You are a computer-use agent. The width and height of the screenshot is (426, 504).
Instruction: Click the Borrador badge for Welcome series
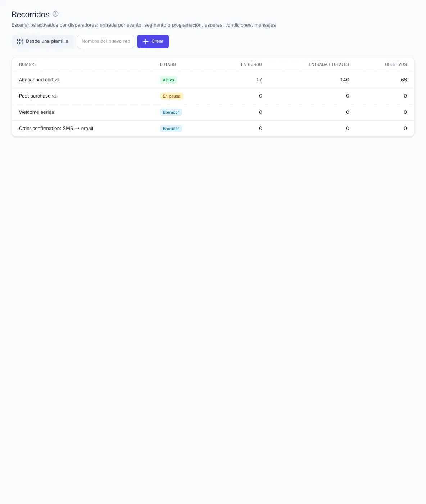click(171, 112)
